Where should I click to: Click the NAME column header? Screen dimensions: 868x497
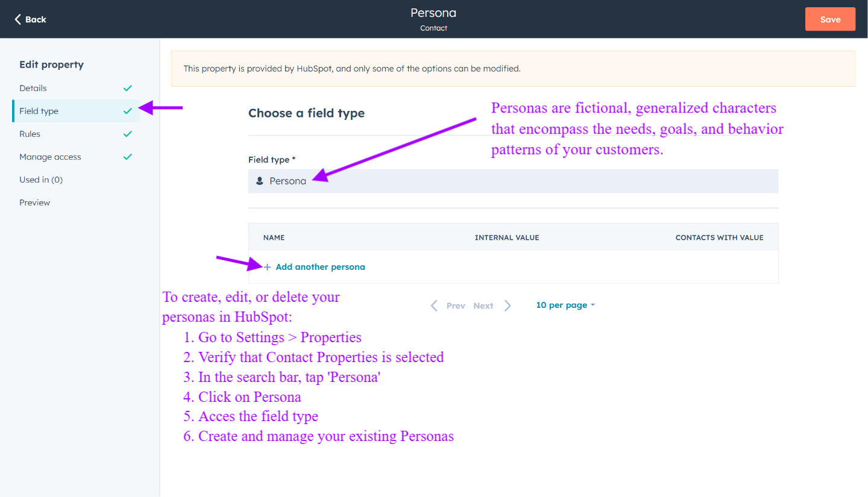(274, 237)
